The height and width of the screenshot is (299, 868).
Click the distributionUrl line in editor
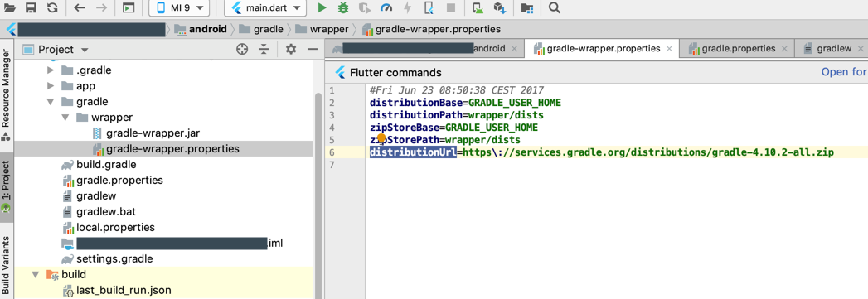(602, 152)
